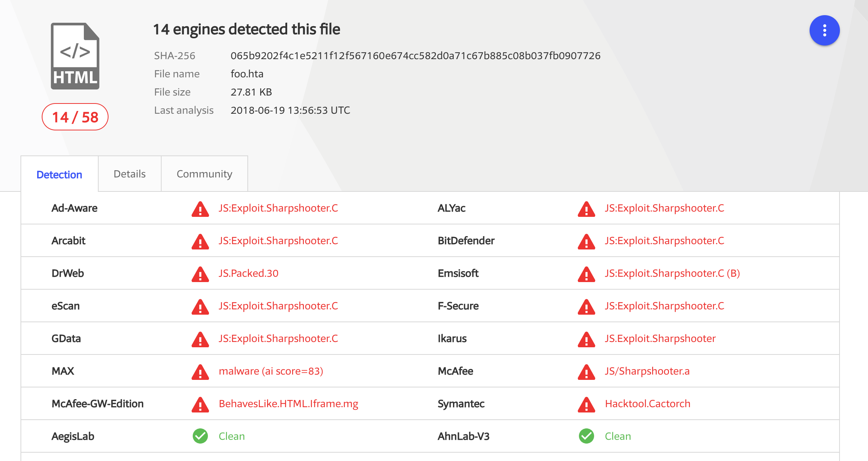This screenshot has width=868, height=461.
Task: Click the GData engine name
Action: point(66,339)
